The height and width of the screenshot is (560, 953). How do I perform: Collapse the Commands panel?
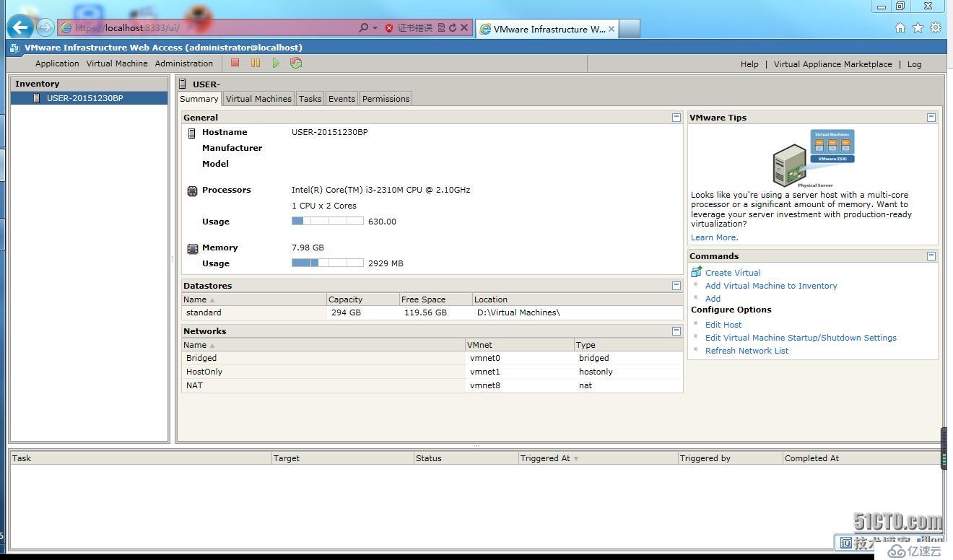(x=931, y=255)
